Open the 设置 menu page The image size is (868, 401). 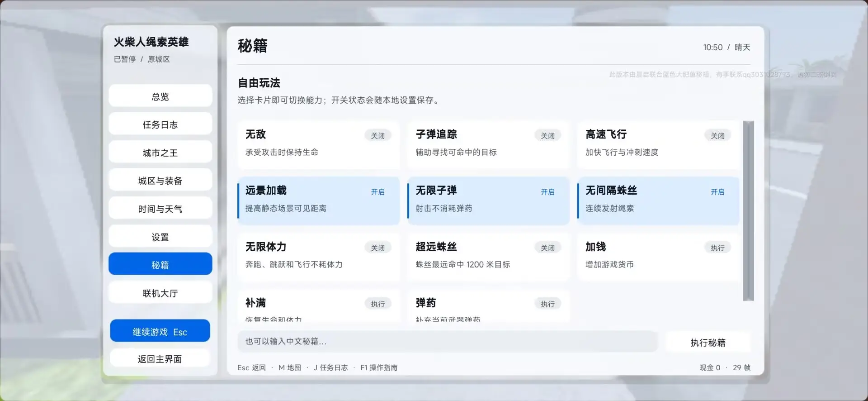(160, 237)
